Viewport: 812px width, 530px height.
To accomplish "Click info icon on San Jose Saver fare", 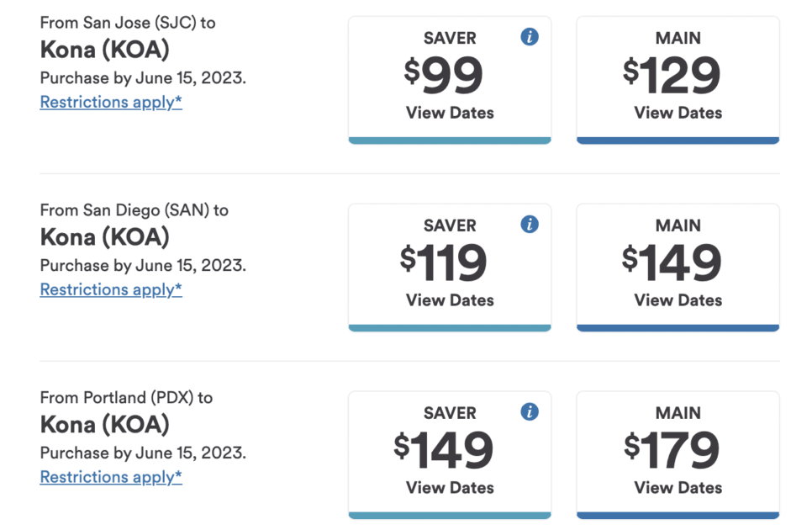I will tap(530, 37).
